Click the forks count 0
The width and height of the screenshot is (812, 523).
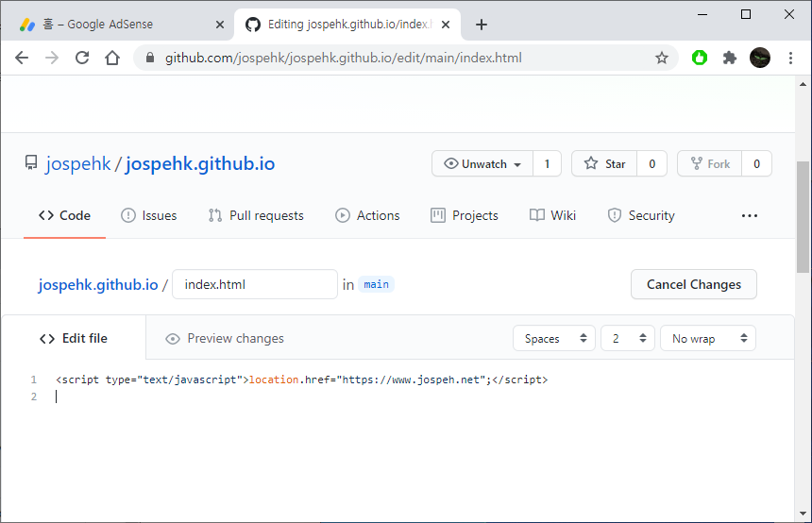coord(756,163)
